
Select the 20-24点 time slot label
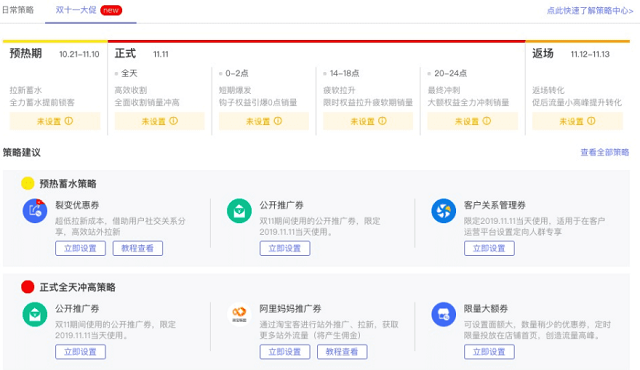pyautogui.click(x=450, y=73)
